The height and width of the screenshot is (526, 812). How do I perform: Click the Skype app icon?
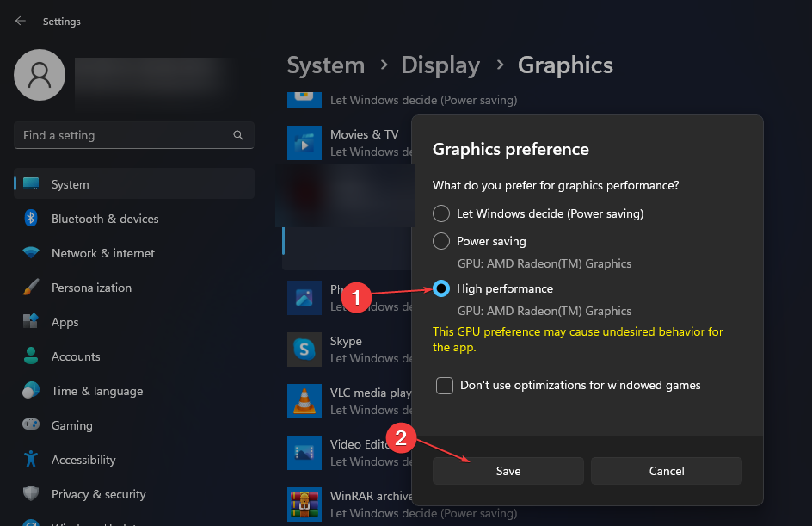click(x=304, y=350)
